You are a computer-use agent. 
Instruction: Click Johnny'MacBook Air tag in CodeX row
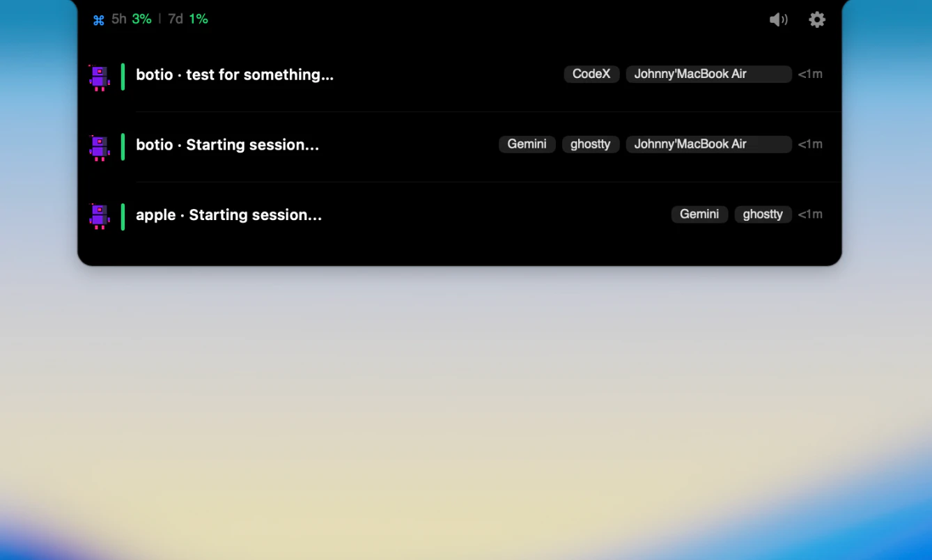708,74
